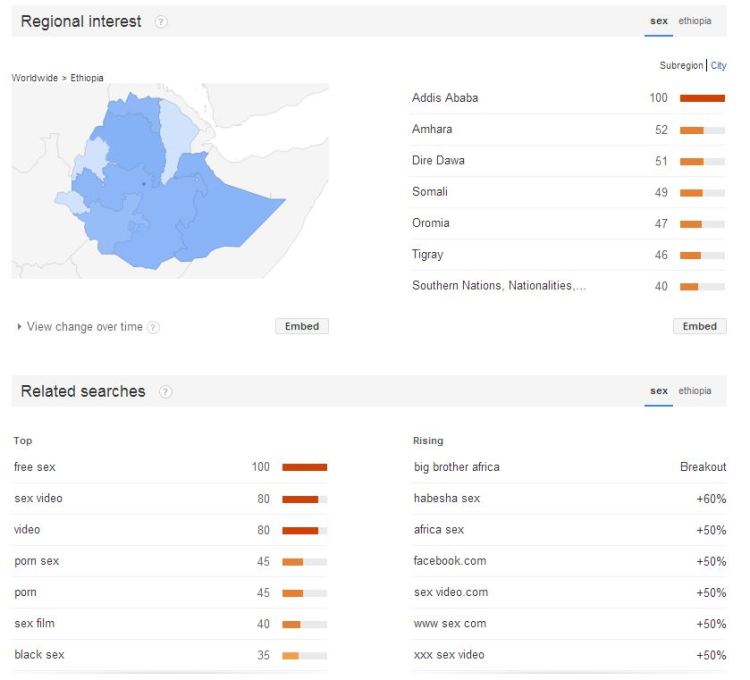Click Amhara interest bar (52)
Viewport: 750px width, 680px height.
point(702,130)
